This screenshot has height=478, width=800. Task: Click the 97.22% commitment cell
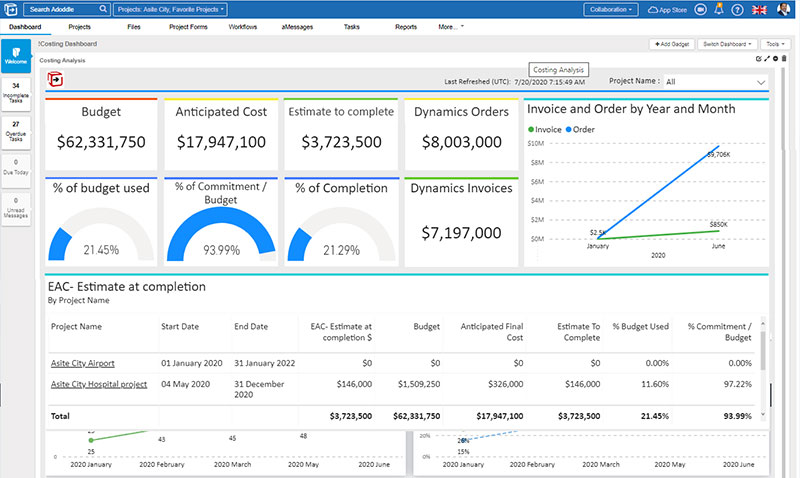click(x=737, y=384)
